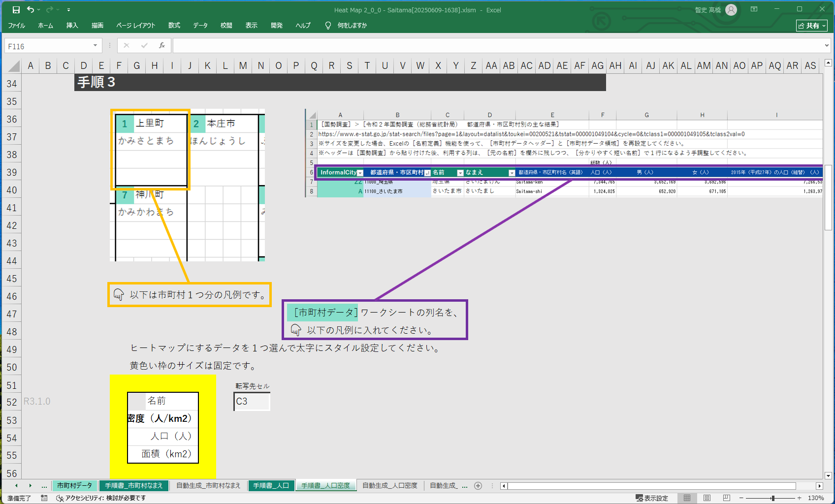The height and width of the screenshot is (504, 835).
Task: Click the 転写先セル box showing C3
Action: [x=252, y=401]
